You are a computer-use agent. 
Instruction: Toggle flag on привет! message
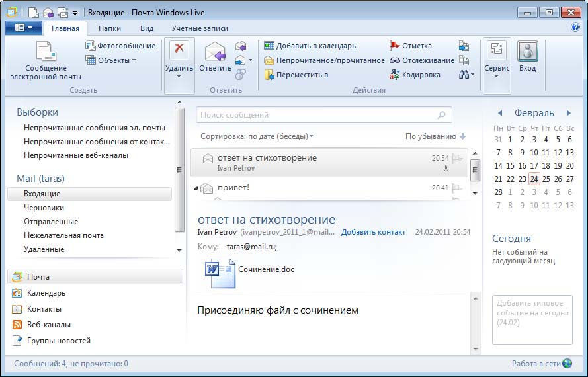[457, 188]
